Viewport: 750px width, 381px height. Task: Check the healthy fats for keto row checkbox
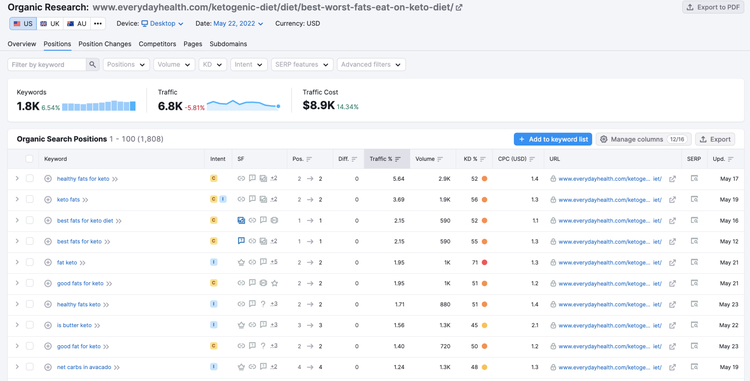pos(30,178)
